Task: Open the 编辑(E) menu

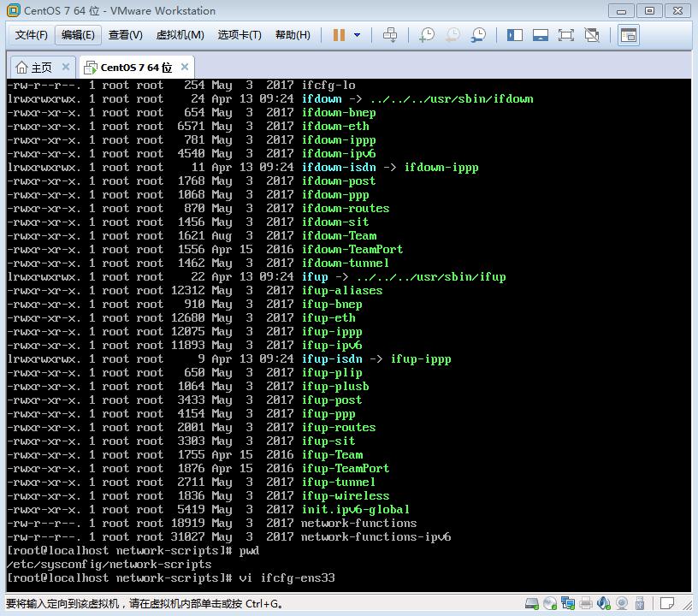Action: point(78,35)
